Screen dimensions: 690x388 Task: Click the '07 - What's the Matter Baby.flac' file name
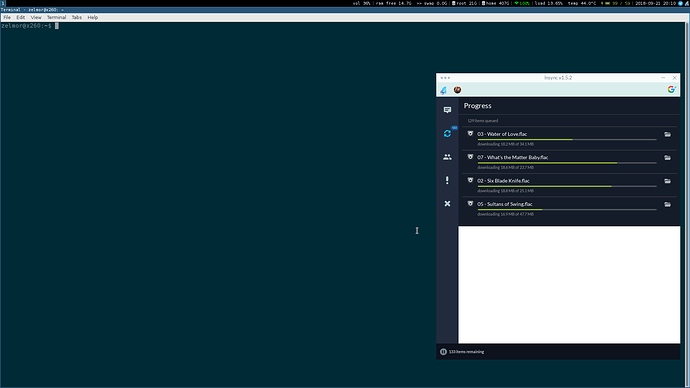coord(513,157)
